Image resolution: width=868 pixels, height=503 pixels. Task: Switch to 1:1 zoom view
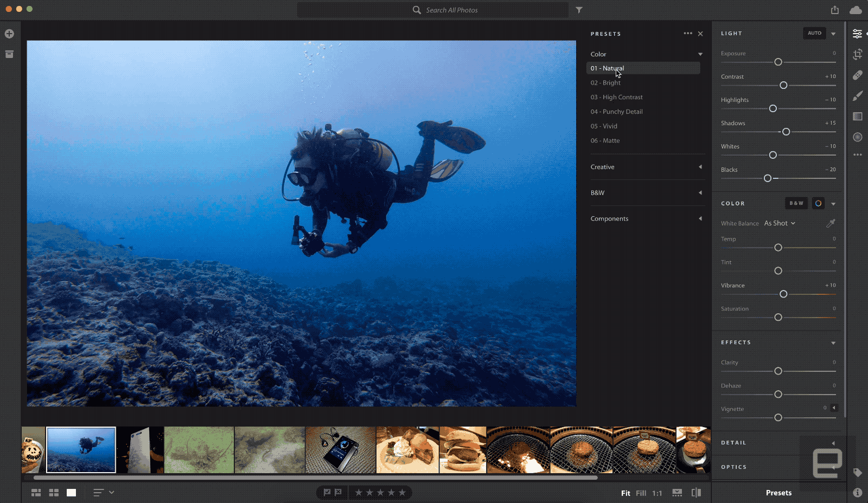tap(657, 493)
